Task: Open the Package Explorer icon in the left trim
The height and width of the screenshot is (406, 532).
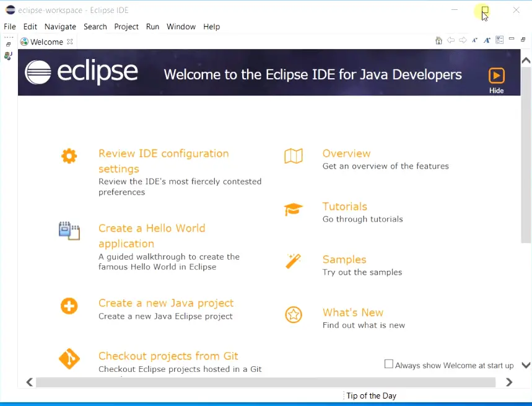Action: pos(8,56)
